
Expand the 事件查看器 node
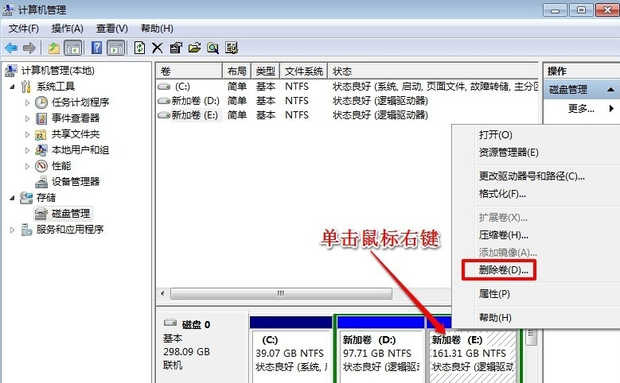coord(27,118)
